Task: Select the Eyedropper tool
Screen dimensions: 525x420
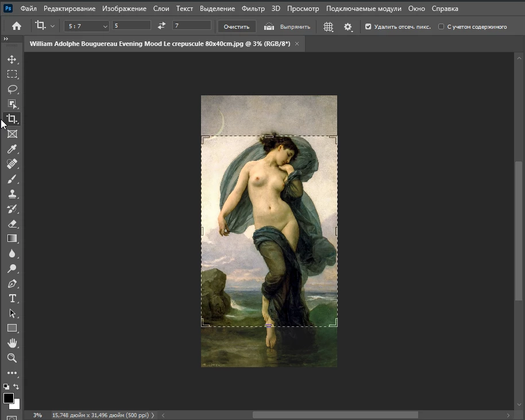Action: tap(11, 149)
